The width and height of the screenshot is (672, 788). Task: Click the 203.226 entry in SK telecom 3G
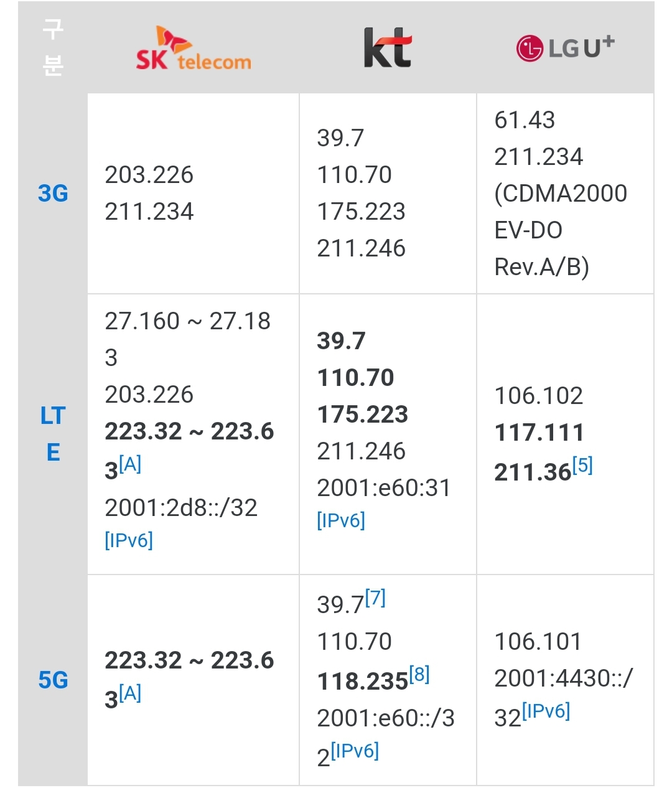149,175
